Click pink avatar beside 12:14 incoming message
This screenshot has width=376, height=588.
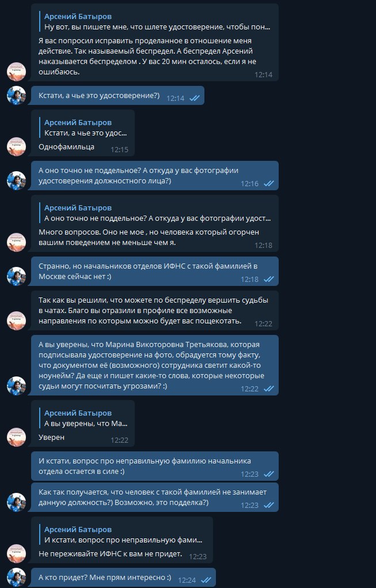tap(17, 71)
